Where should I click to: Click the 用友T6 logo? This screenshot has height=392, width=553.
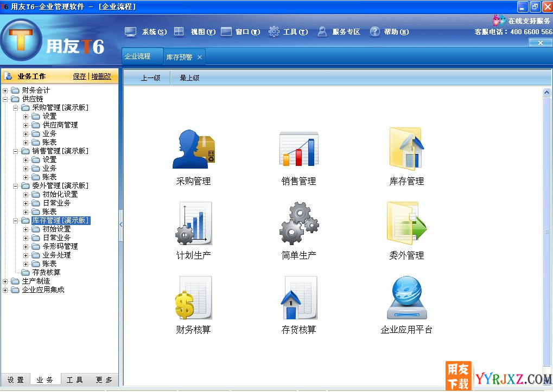point(21,40)
